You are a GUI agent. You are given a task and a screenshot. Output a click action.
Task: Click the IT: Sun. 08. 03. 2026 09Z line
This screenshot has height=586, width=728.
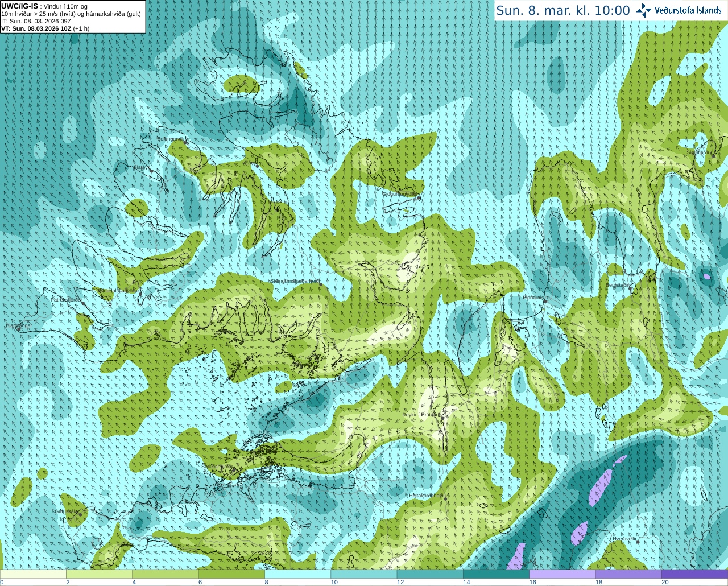[x=36, y=21]
